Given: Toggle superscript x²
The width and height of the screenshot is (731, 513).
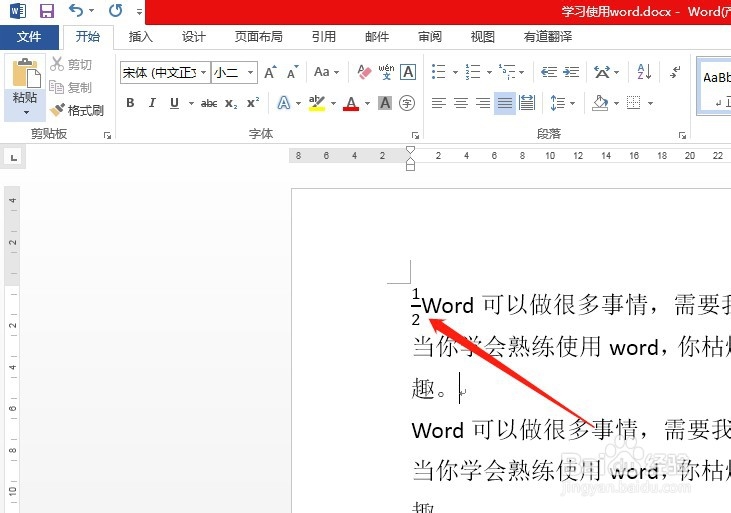Looking at the screenshot, I should click(253, 103).
